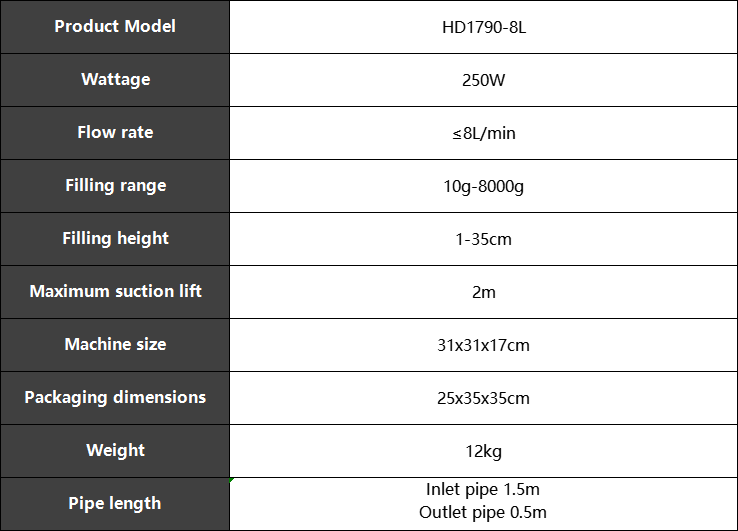This screenshot has height=531, width=738.
Task: Select the Filling height label cell
Action: click(115, 239)
